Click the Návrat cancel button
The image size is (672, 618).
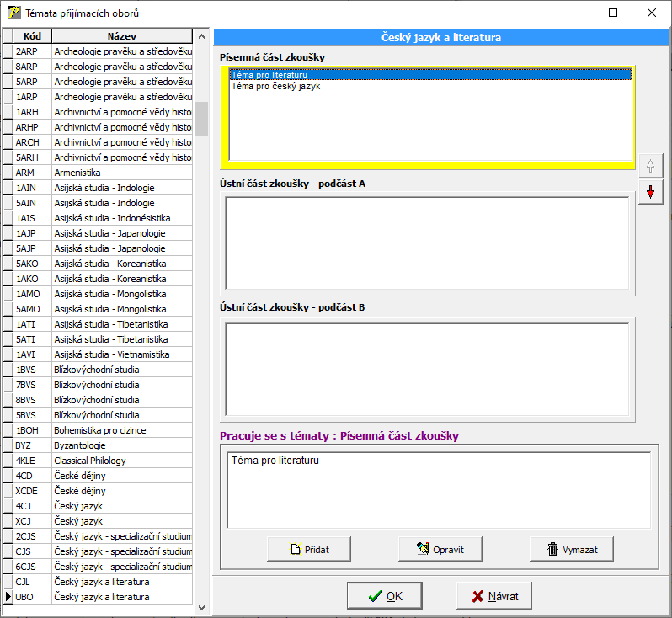click(494, 596)
